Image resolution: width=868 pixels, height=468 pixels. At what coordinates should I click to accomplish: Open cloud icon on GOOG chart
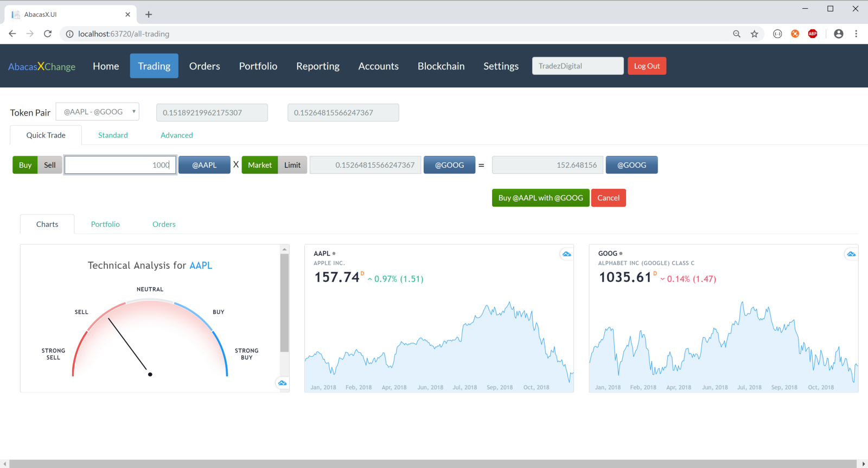[x=851, y=254]
